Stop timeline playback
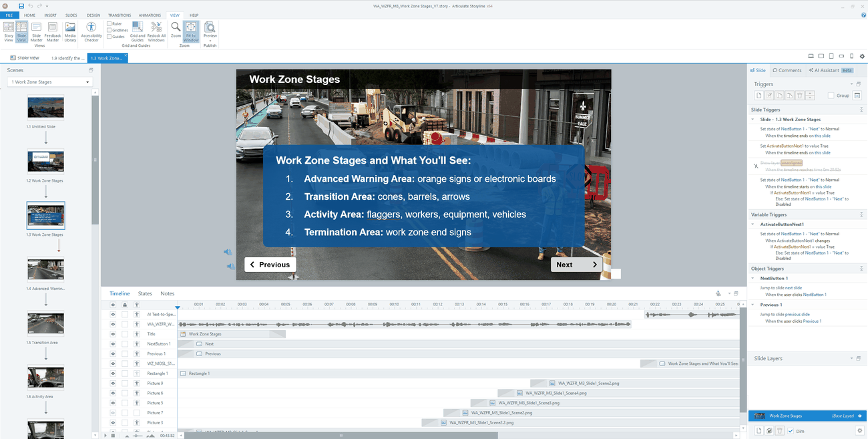Screen dimensions: 868x439 (x=113, y=435)
